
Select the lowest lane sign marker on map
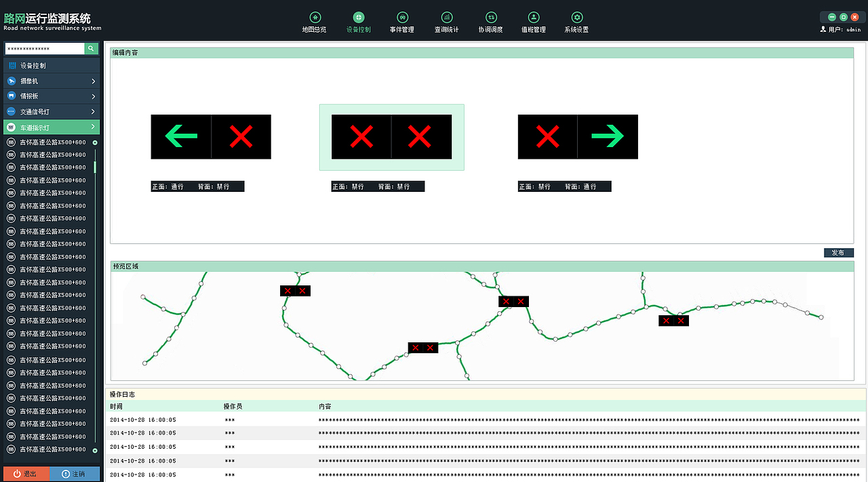click(x=423, y=348)
